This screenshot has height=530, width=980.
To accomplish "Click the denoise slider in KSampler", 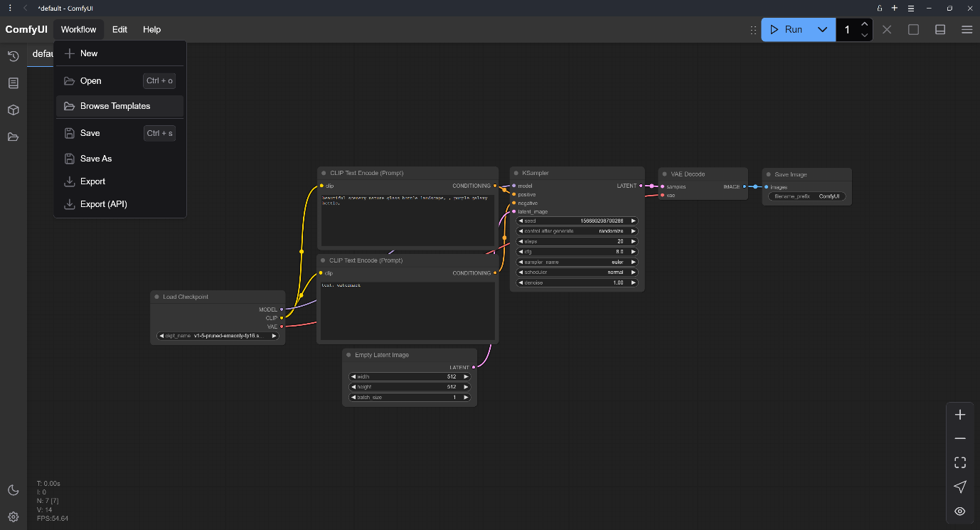I will (x=577, y=282).
